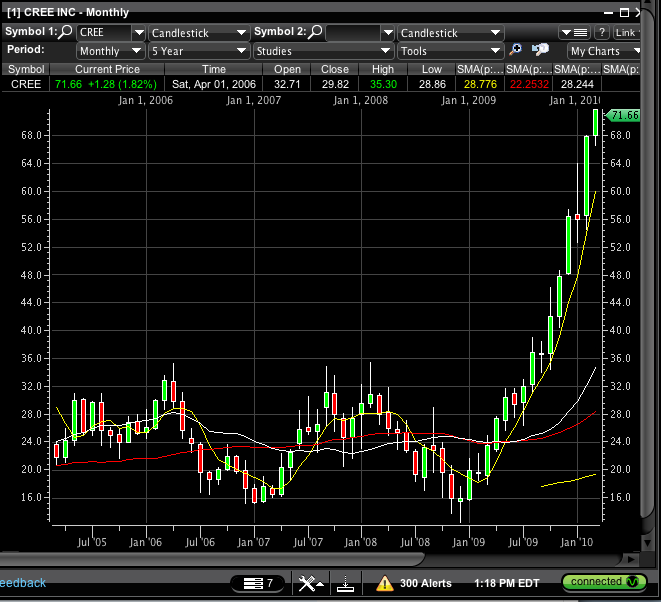The height and width of the screenshot is (602, 661).
Task: Open the My Charts dropdown
Action: (605, 51)
